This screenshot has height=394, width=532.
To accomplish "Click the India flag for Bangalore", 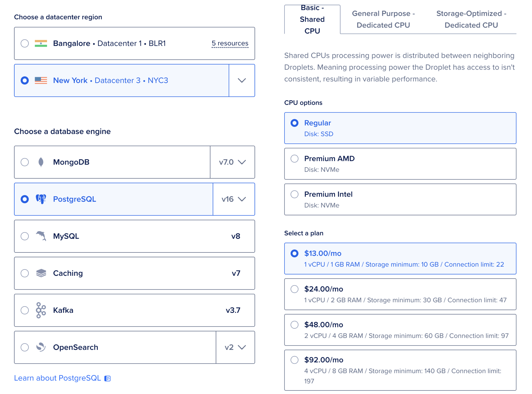I will 41,43.
